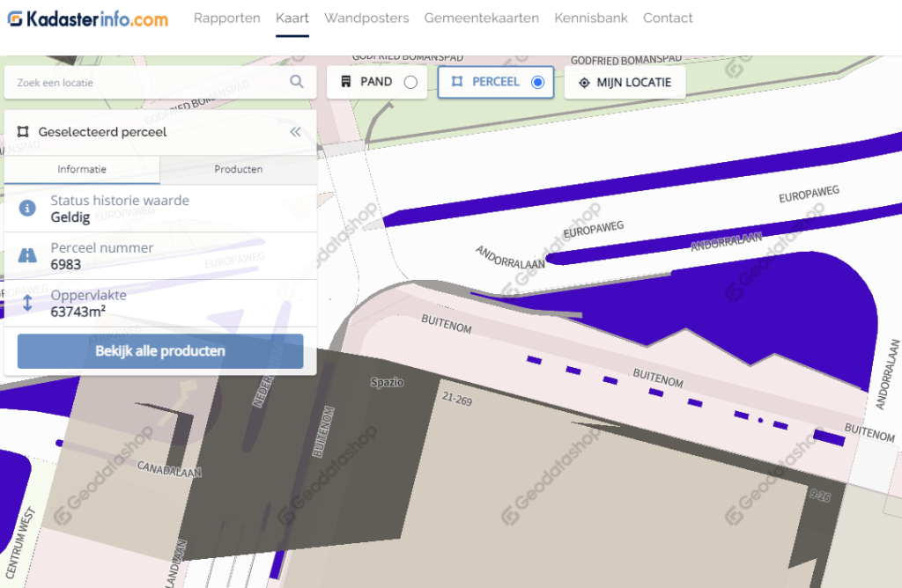Go to the Contact page
Viewport: 902px width, 588px height.
[x=667, y=18]
